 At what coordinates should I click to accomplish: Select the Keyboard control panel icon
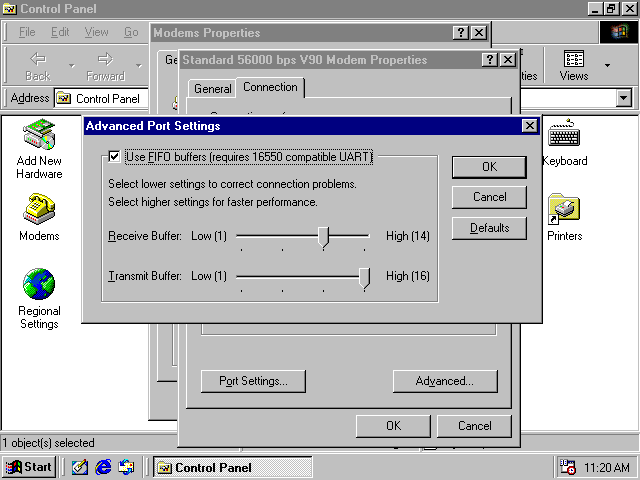pos(564,135)
